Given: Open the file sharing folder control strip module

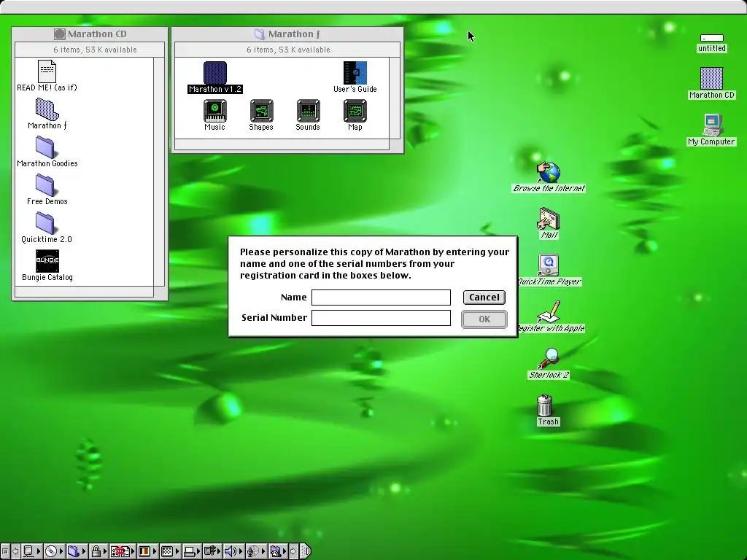Looking at the screenshot, I should (77, 551).
